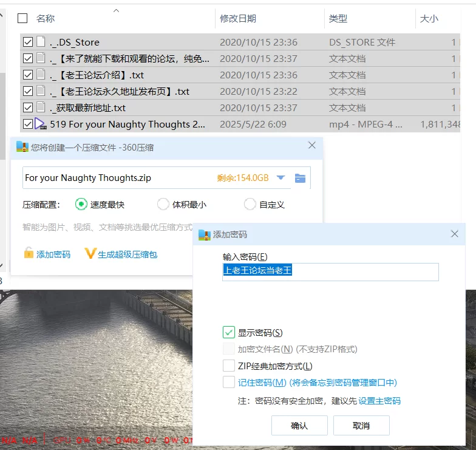Image resolution: width=476 pixels, height=450 pixels.
Task: Uncheck the 显示密码 checkbox
Action: tap(229, 332)
